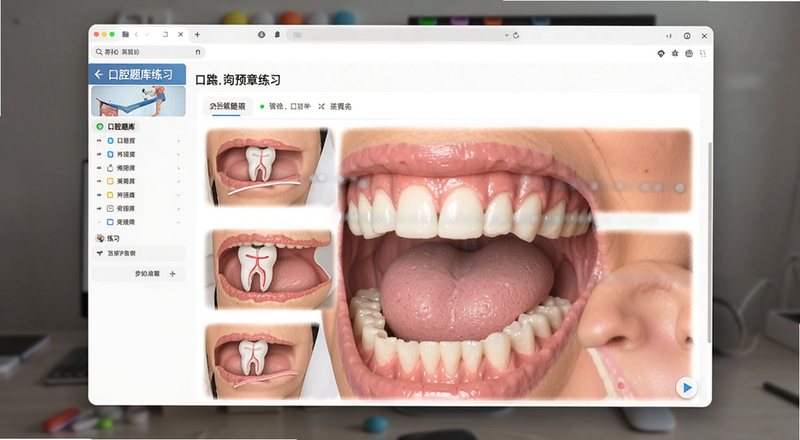Click the 口腔题库练习 blue header title

pyautogui.click(x=140, y=75)
